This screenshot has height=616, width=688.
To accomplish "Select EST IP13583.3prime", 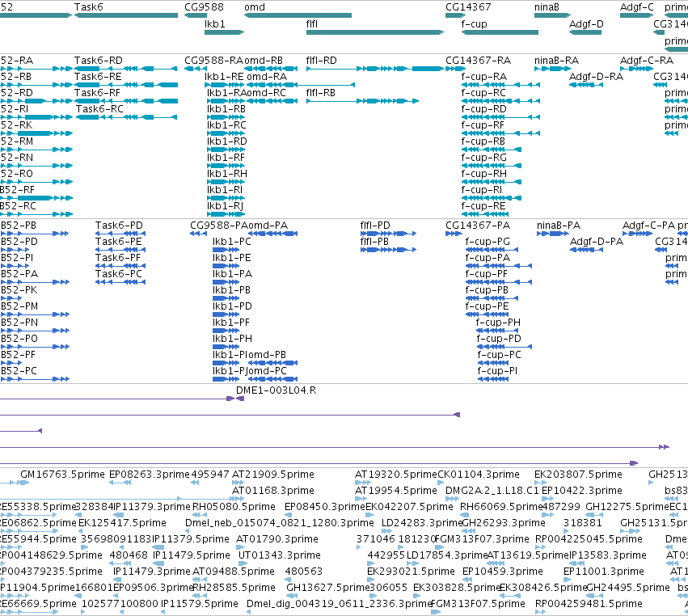I will [608, 555].
